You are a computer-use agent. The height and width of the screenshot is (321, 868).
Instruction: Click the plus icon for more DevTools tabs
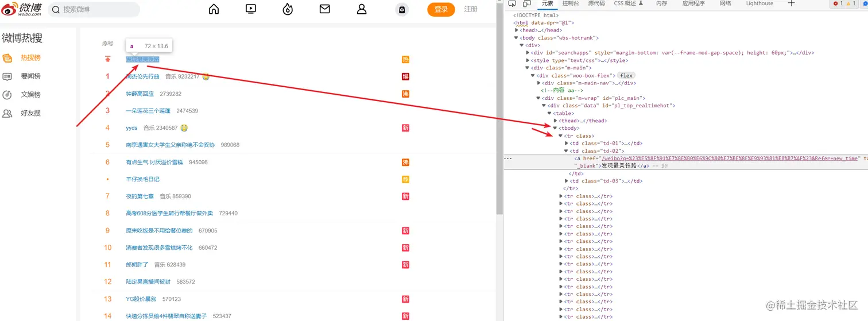coord(791,3)
